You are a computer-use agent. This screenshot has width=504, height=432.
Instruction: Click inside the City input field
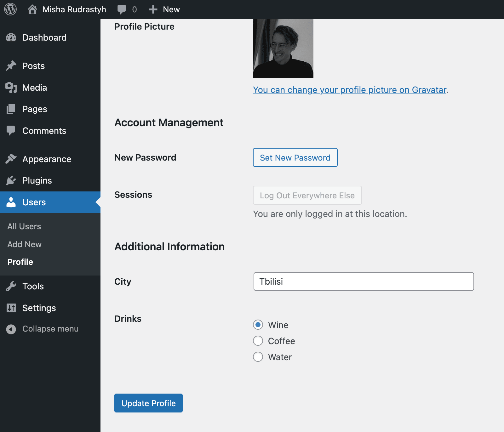coord(363,282)
